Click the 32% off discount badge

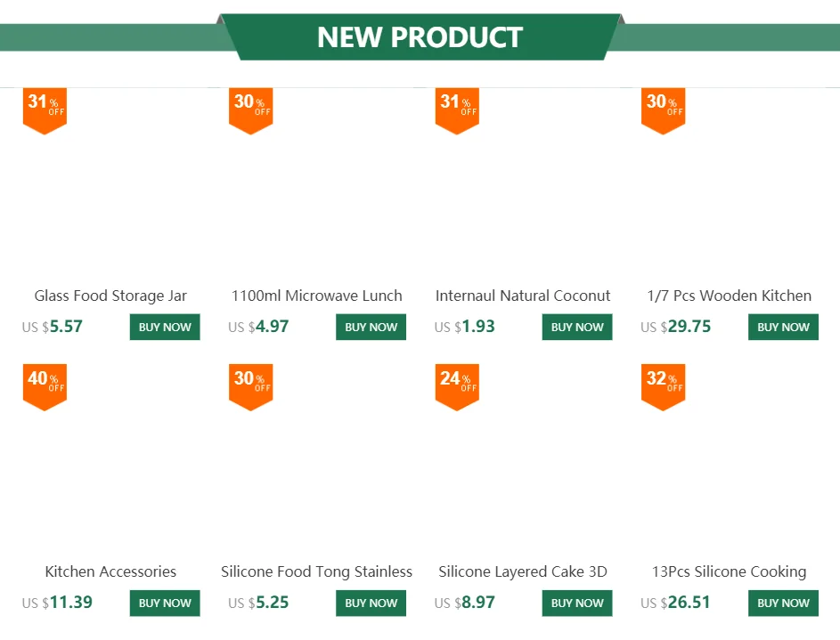[x=663, y=385]
